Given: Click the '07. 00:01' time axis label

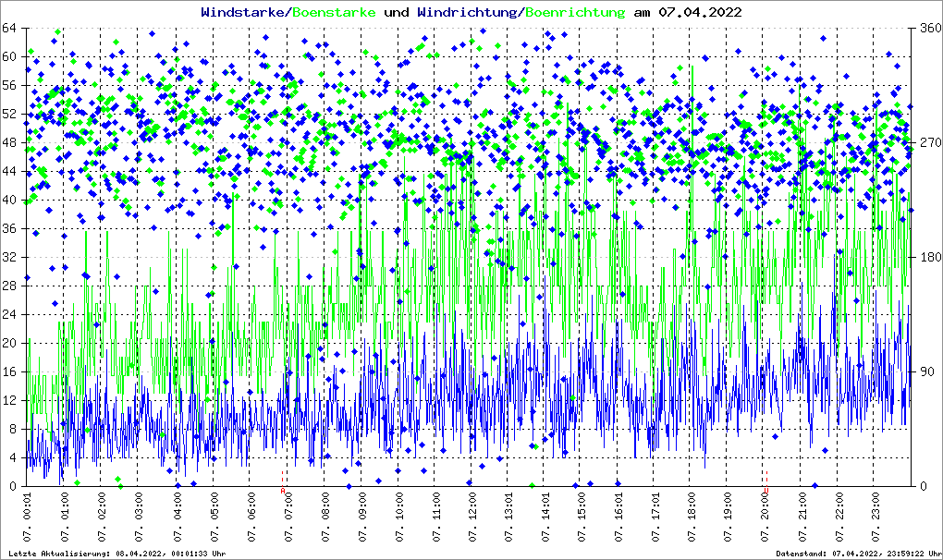Looking at the screenshot, I should [28, 518].
